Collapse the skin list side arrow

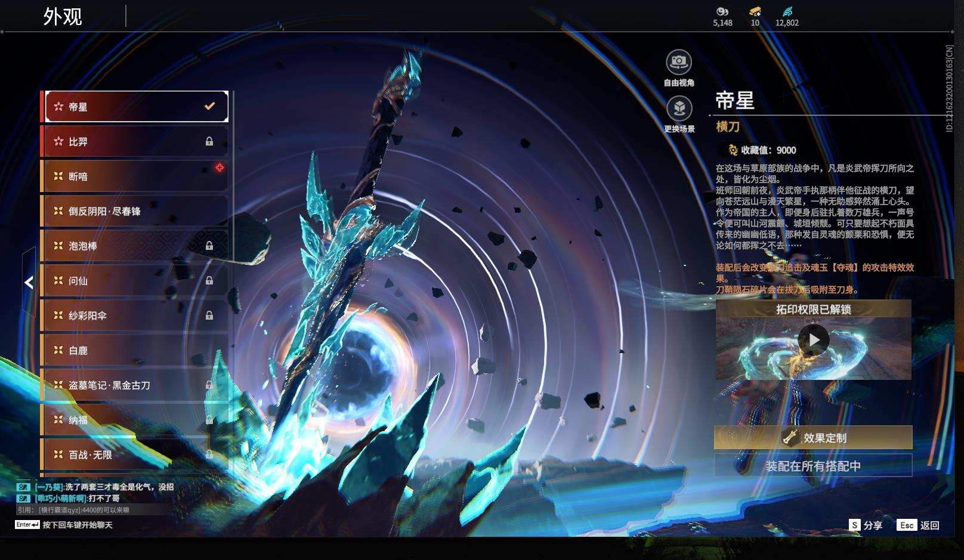tap(29, 282)
